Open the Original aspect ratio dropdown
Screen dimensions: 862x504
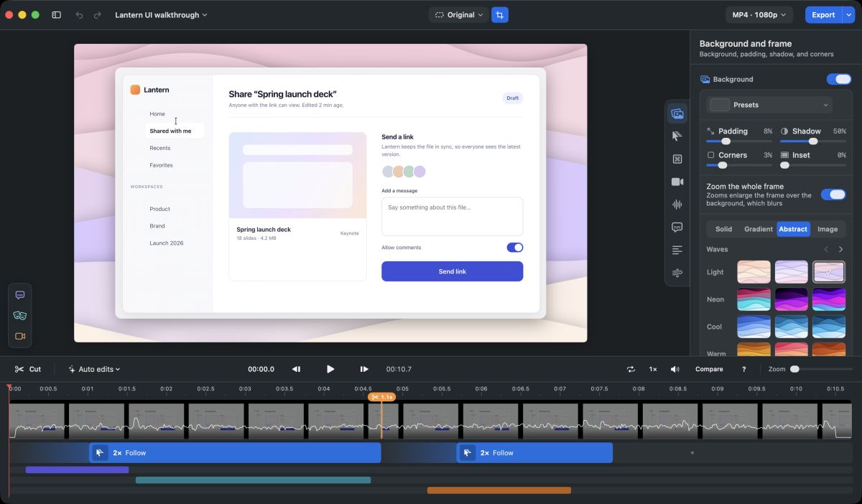click(459, 14)
